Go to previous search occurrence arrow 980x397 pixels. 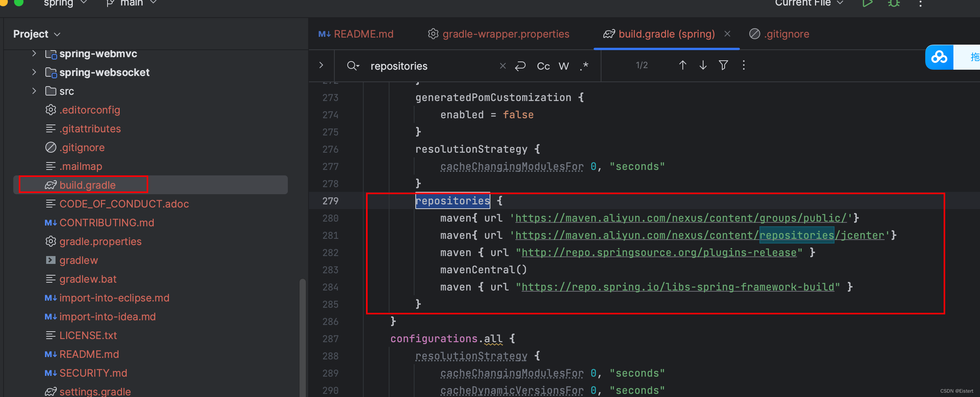682,65
